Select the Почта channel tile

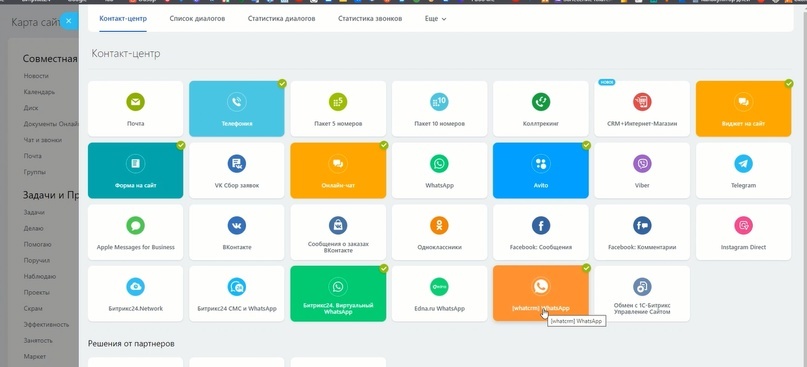(x=135, y=109)
